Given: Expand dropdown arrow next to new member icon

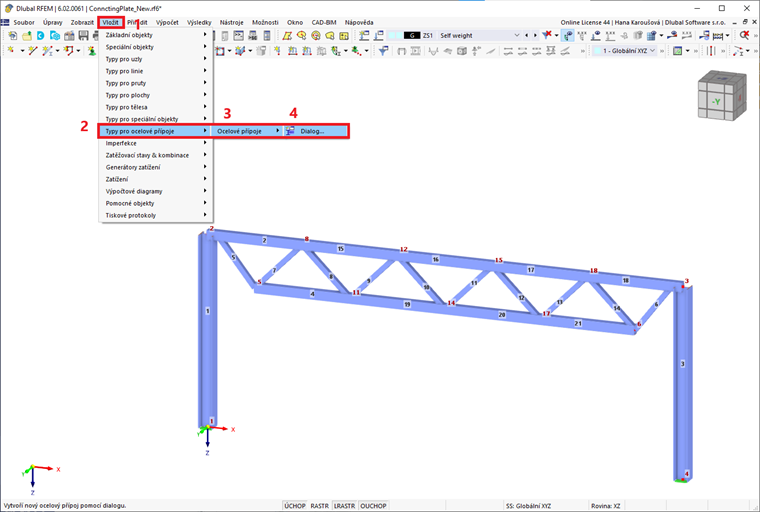Looking at the screenshot, I should pos(58,50).
